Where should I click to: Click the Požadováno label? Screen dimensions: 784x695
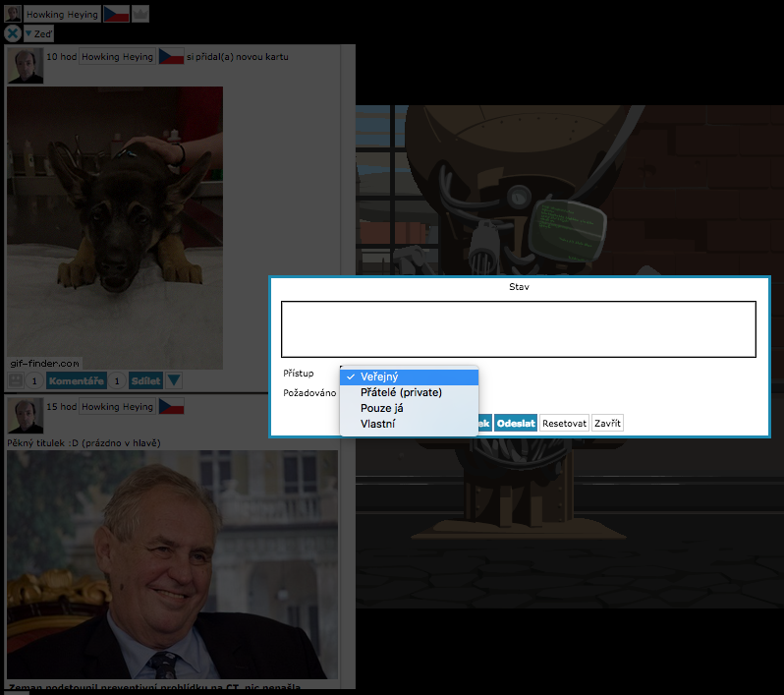point(309,393)
